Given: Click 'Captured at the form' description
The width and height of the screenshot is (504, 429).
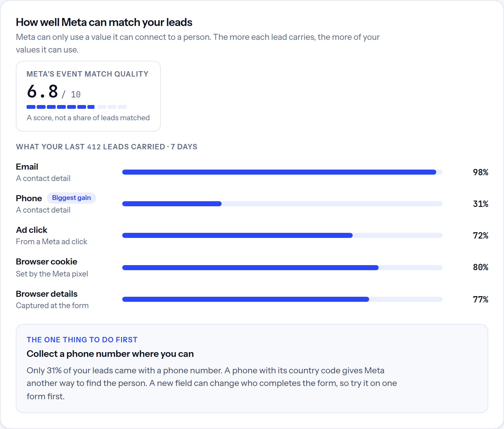Looking at the screenshot, I should coord(52,306).
